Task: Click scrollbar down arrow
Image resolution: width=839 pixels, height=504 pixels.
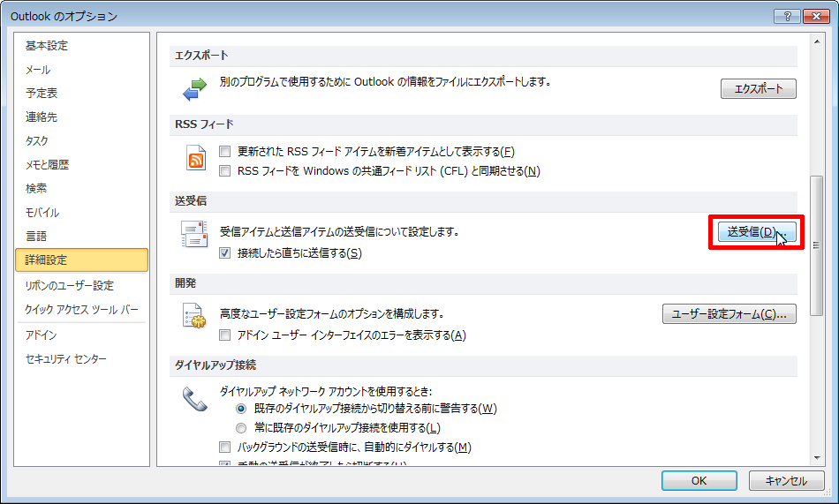Action: click(817, 458)
